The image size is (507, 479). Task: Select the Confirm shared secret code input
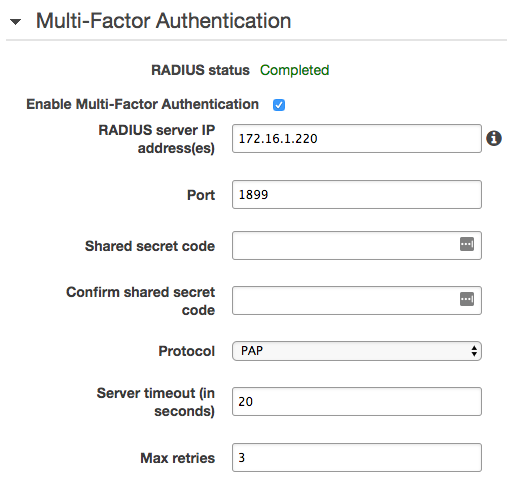tap(357, 300)
